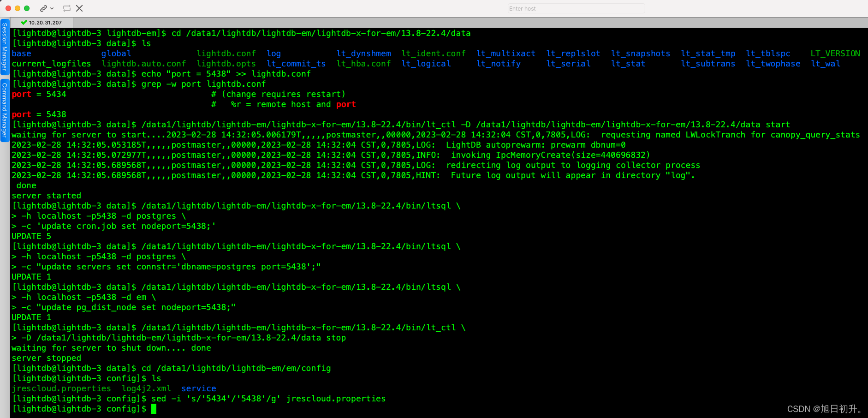Click 'global' directory name in listing
Viewport: 868px width, 418px height.
(x=116, y=54)
